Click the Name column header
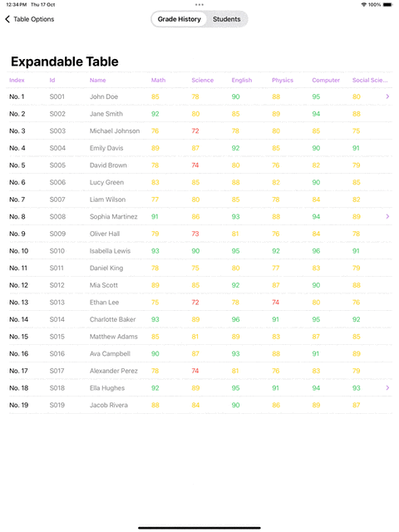Screen dimensions: 399x532 coord(98,80)
